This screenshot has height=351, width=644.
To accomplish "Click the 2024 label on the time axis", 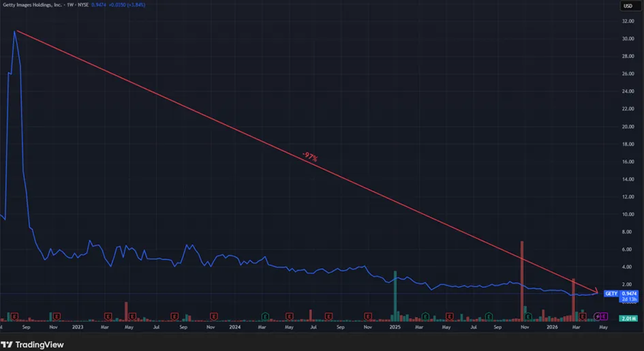I will click(x=235, y=327).
